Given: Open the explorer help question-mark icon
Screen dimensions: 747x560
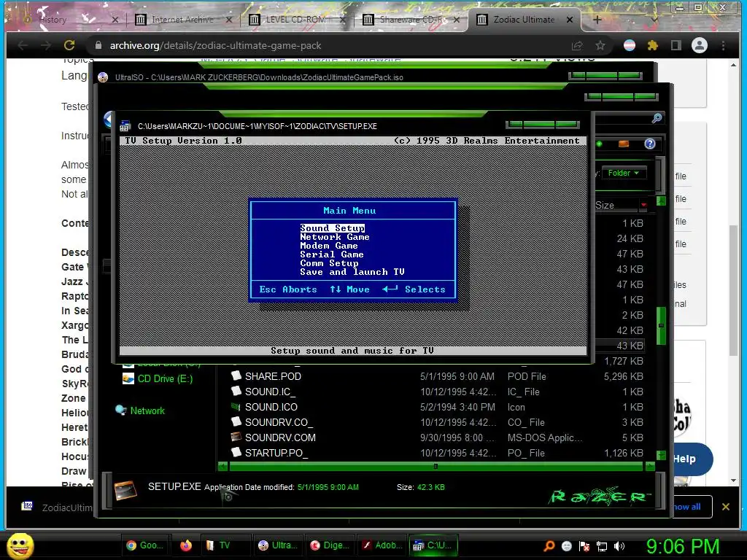Looking at the screenshot, I should tap(650, 144).
